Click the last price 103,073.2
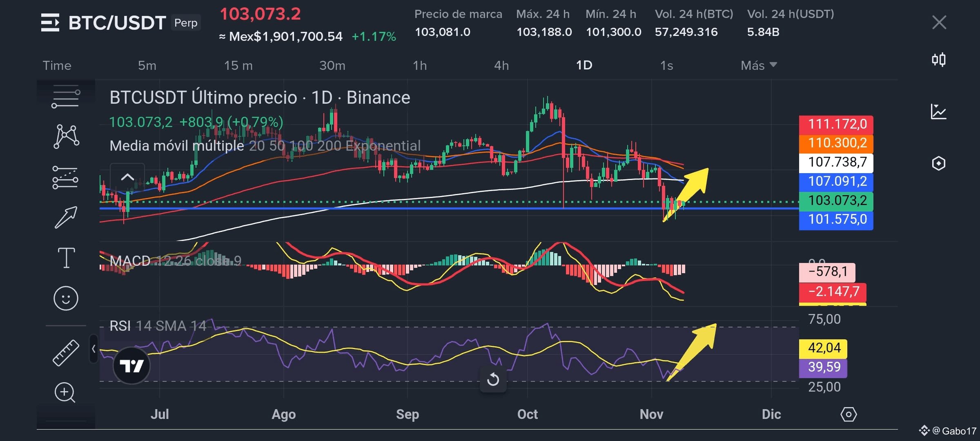Screen dimensions: 980x441 260,14
